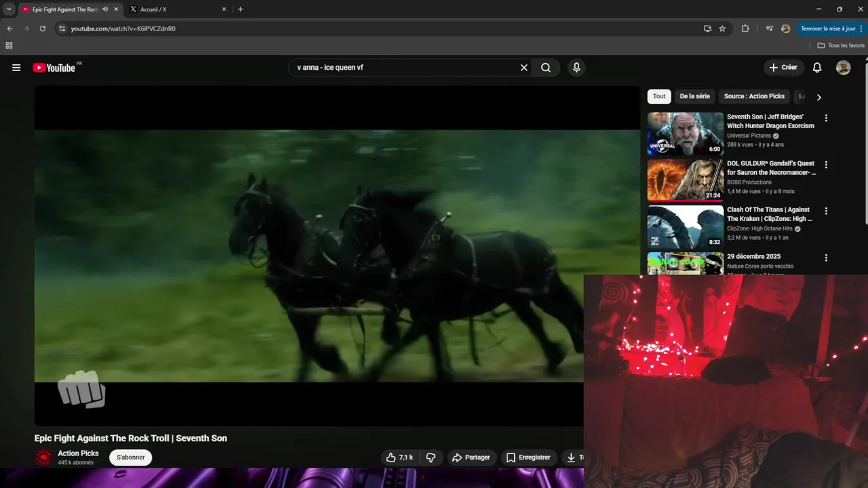Image resolution: width=868 pixels, height=488 pixels.
Task: Save video with Enregistrer button
Action: coord(528,457)
